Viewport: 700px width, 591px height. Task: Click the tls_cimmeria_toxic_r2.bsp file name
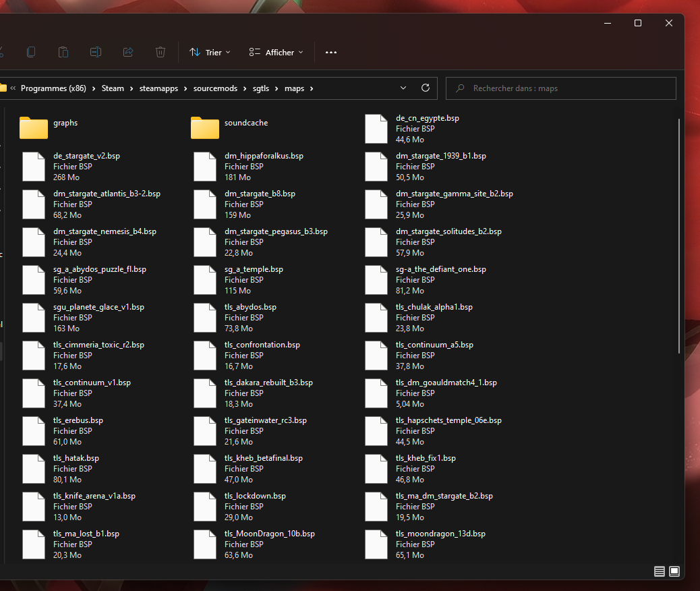[x=98, y=345]
